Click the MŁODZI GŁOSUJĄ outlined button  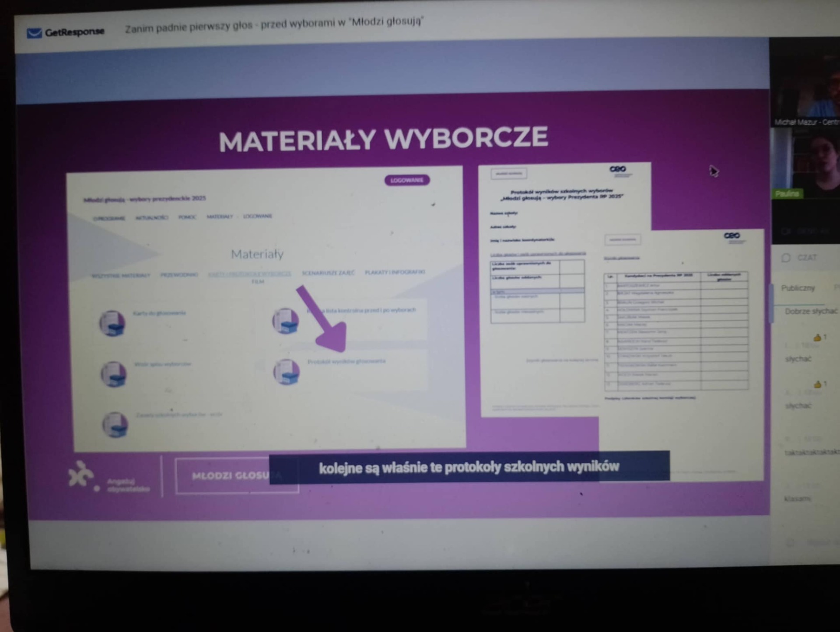pyautogui.click(x=237, y=476)
